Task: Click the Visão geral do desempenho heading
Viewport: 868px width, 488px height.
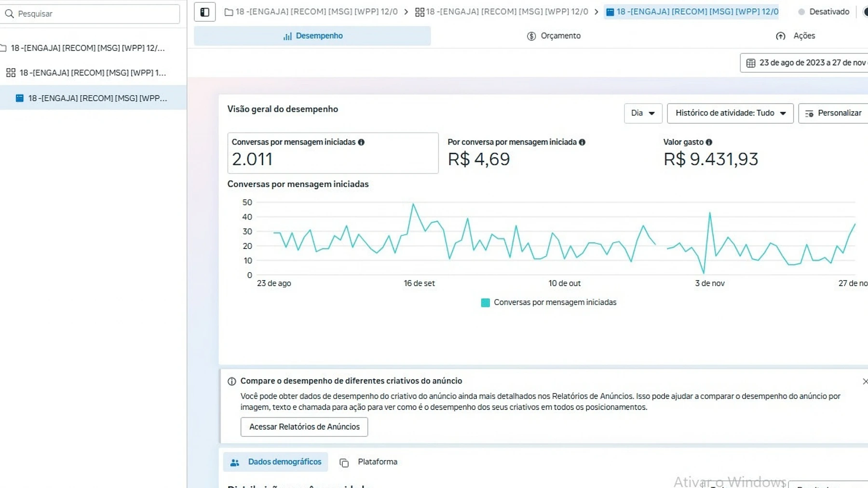Action: click(283, 109)
